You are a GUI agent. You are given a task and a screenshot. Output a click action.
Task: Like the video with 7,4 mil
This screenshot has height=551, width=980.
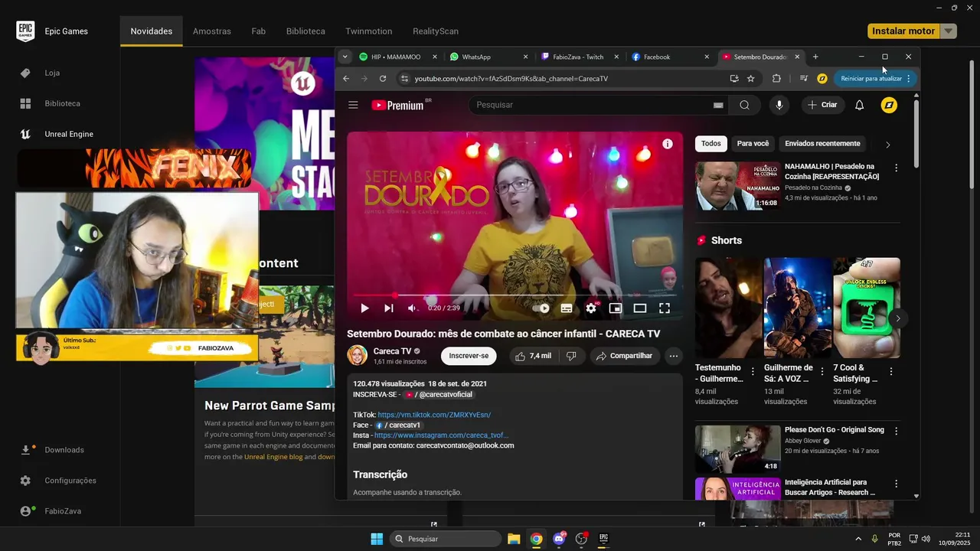533,356
